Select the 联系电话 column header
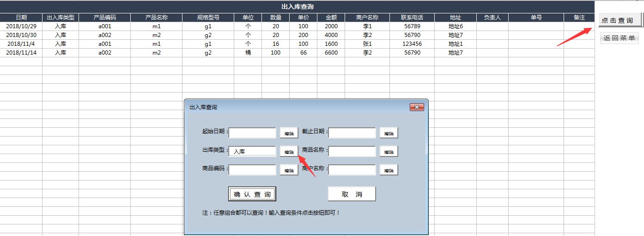Image resolution: width=644 pixels, height=236 pixels. (x=412, y=18)
